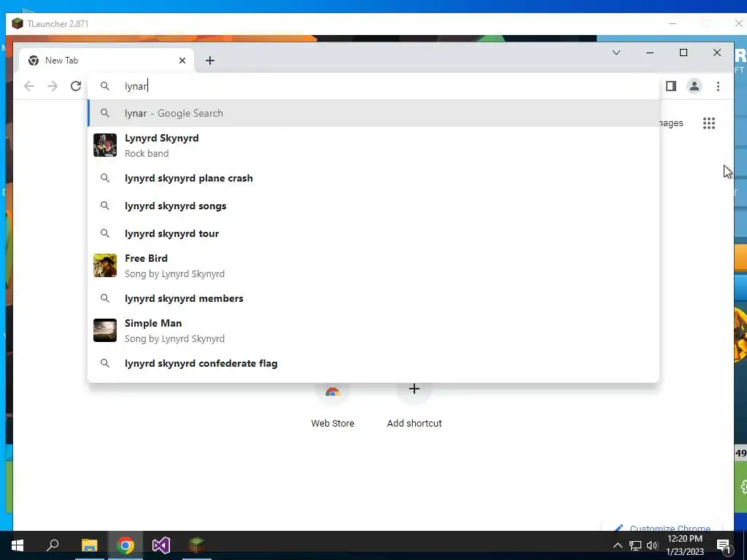Click the taskbar clock and date
This screenshot has height=560, width=747.
(x=685, y=545)
